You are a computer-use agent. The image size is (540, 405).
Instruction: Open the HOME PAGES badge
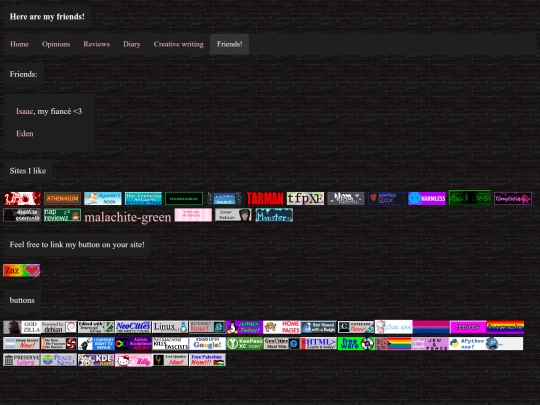click(282, 327)
